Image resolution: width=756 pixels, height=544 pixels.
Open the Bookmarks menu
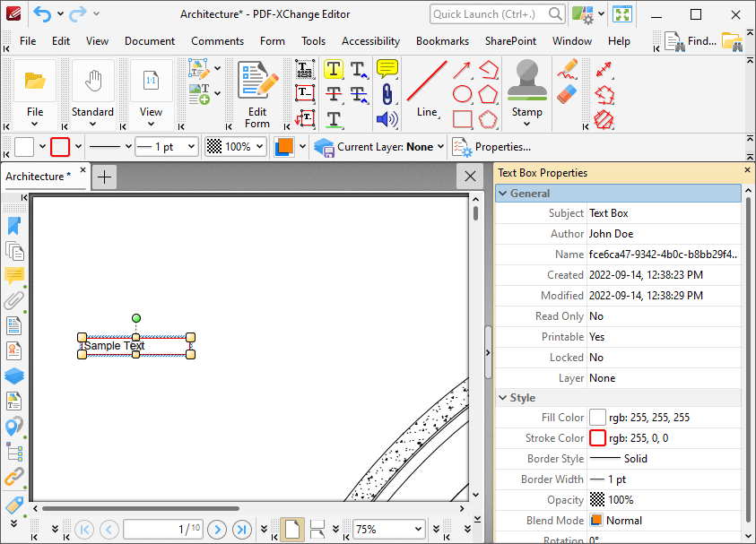(442, 40)
